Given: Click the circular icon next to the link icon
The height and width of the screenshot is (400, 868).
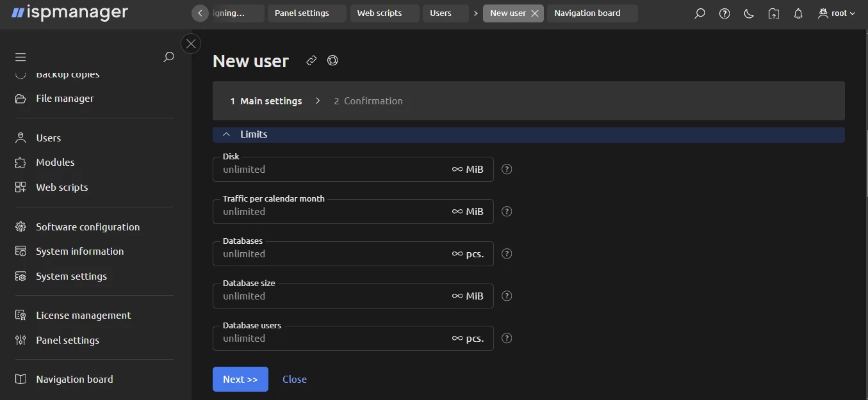Looking at the screenshot, I should [332, 60].
